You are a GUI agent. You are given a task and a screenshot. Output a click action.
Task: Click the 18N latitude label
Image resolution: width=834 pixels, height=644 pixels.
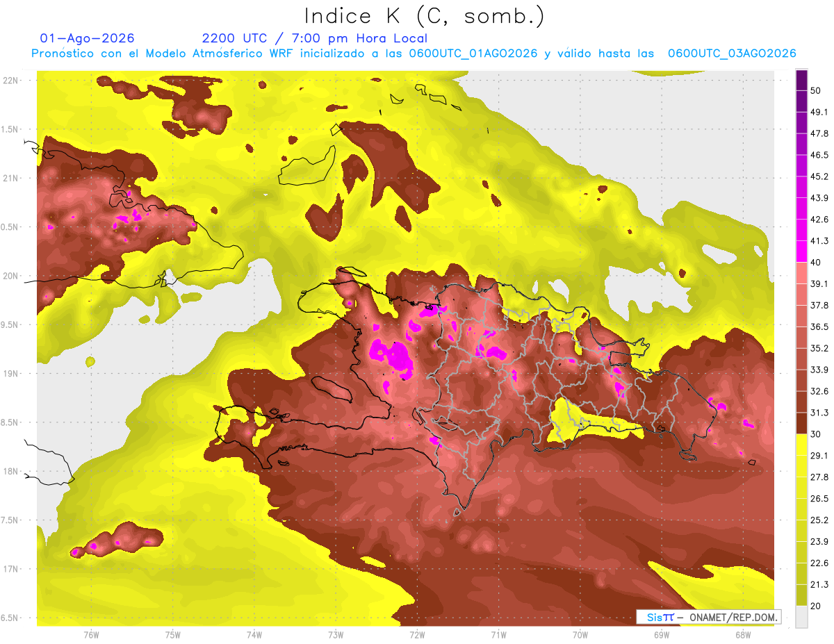10,471
